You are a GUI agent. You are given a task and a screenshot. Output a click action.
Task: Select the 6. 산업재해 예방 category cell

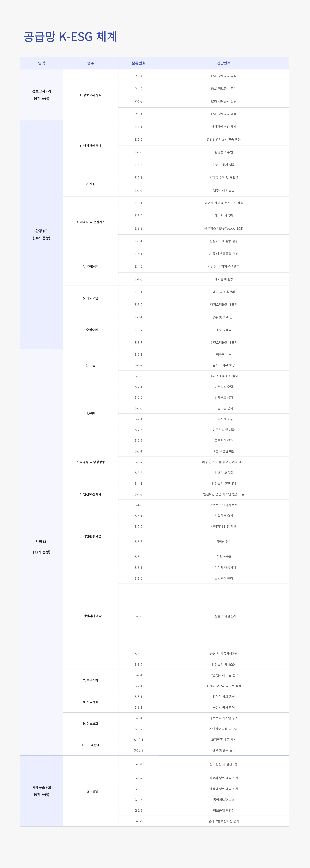[x=90, y=616]
